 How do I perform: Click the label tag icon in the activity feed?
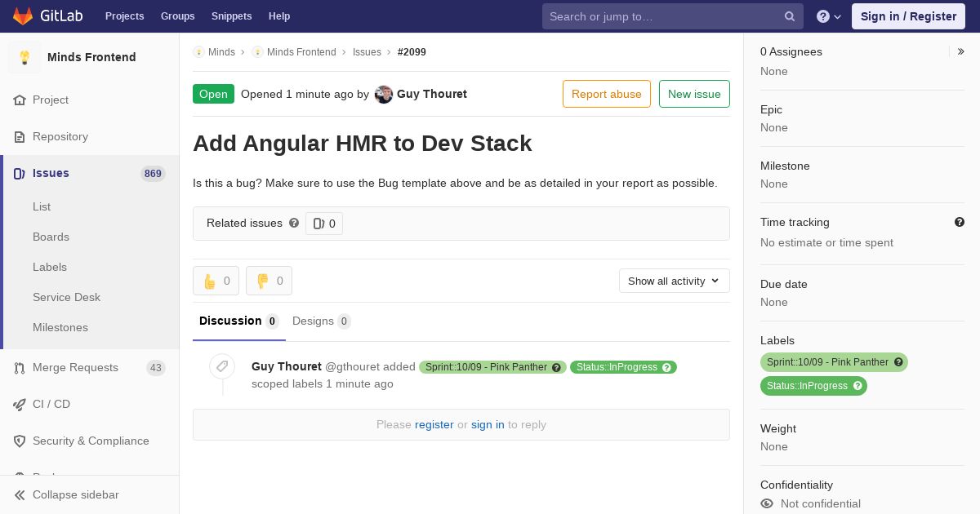[222, 366]
